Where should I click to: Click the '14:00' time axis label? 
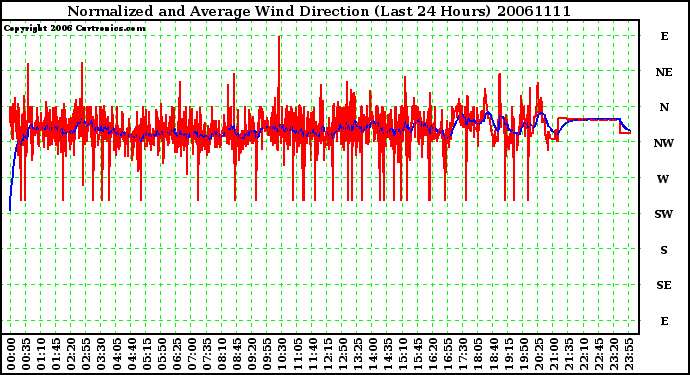(373, 354)
